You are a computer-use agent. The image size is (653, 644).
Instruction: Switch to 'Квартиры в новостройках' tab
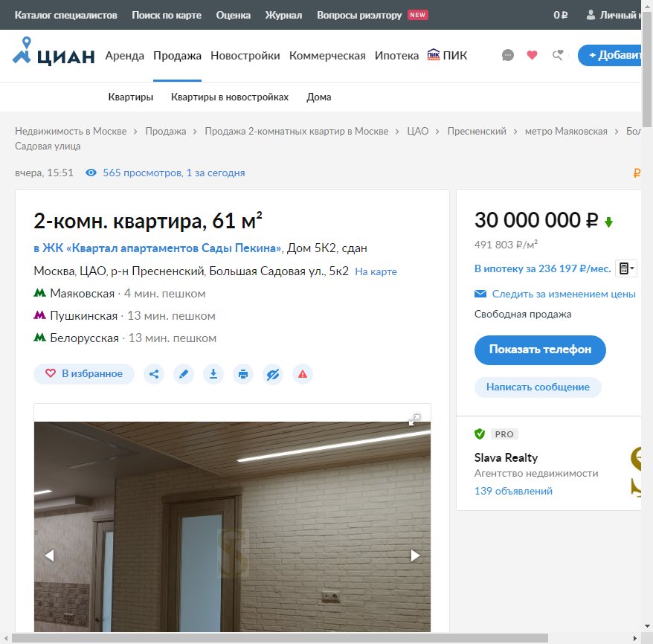click(230, 97)
